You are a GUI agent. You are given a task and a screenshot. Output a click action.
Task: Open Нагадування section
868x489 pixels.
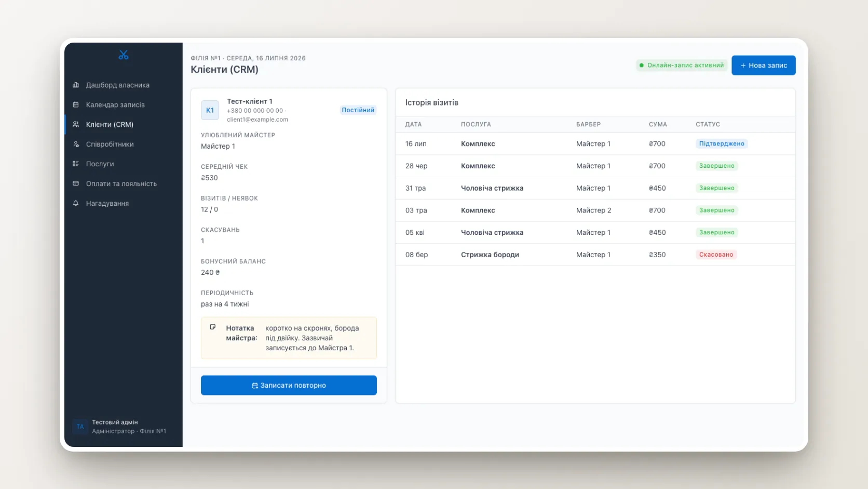pyautogui.click(x=124, y=203)
